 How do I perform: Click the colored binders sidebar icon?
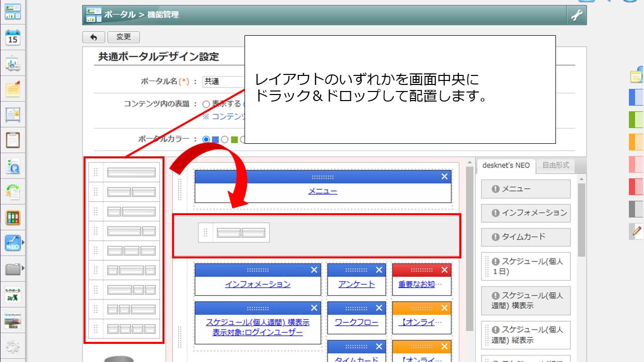coord(13,218)
